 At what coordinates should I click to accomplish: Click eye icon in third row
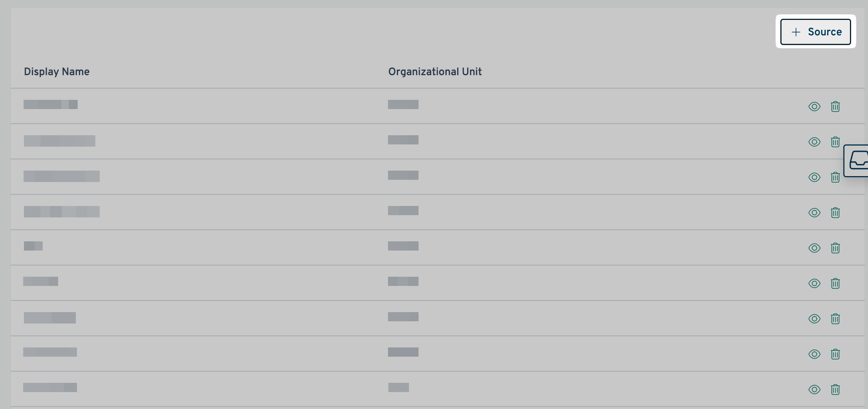814,177
